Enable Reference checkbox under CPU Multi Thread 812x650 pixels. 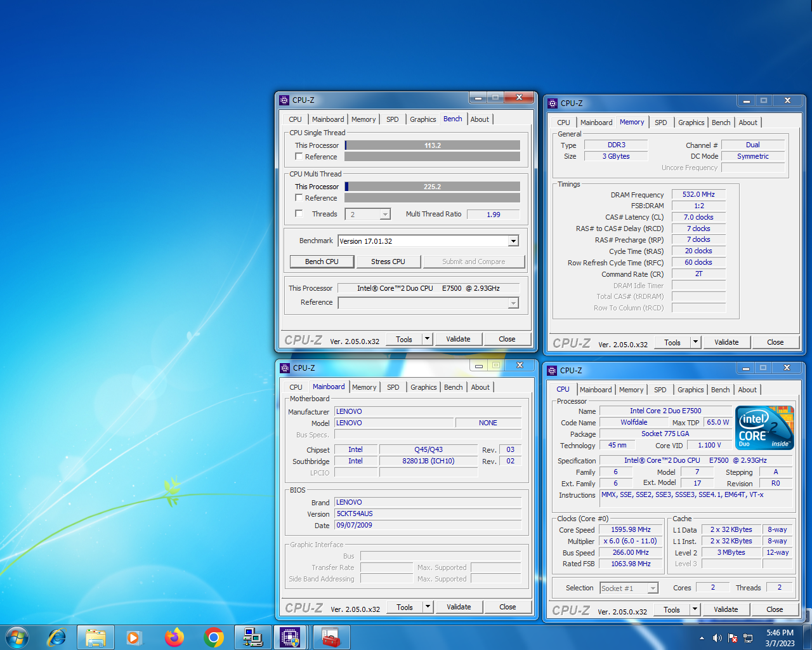299,197
